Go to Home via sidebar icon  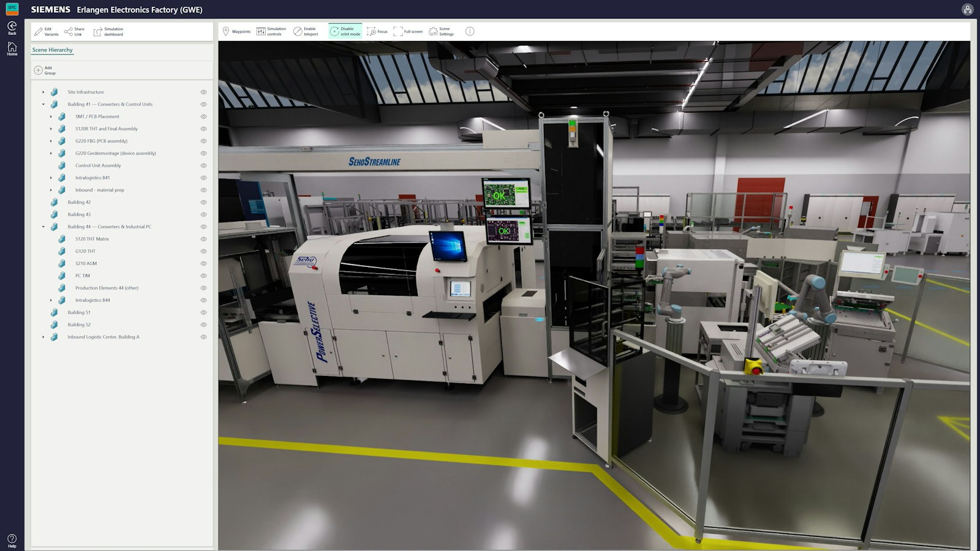point(12,48)
